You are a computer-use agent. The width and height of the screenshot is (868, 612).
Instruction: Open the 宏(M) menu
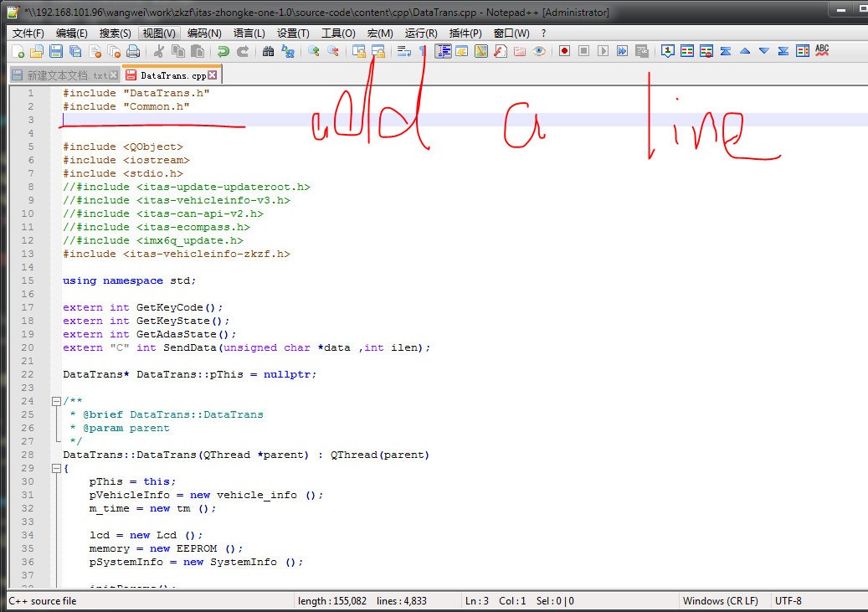pyautogui.click(x=380, y=33)
